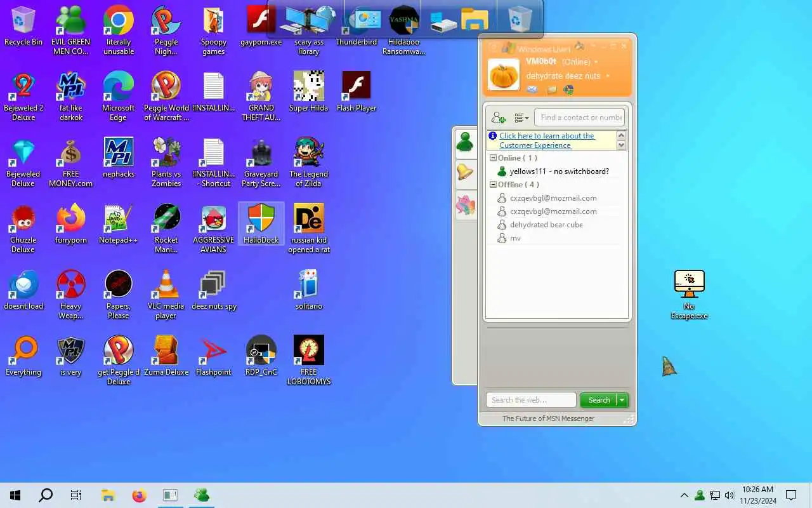Click the Find a contact or number field
This screenshot has height=508, width=812.
tap(580, 117)
